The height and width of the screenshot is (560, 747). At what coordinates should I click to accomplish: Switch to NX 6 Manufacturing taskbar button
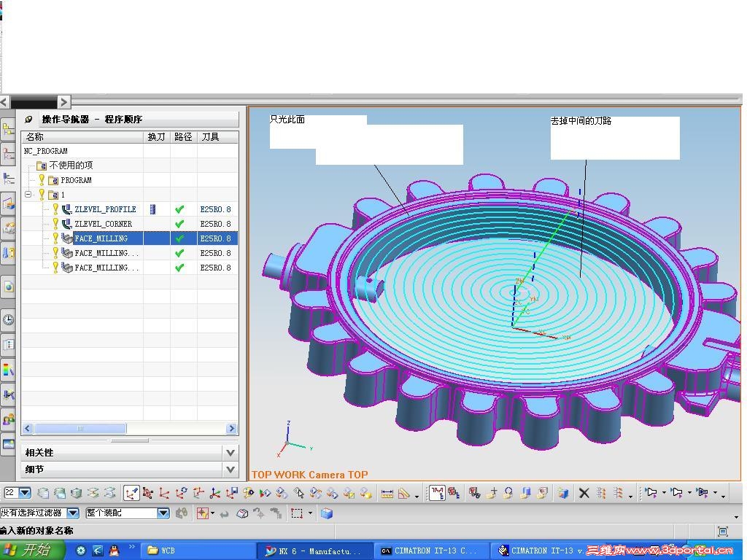pos(317,551)
